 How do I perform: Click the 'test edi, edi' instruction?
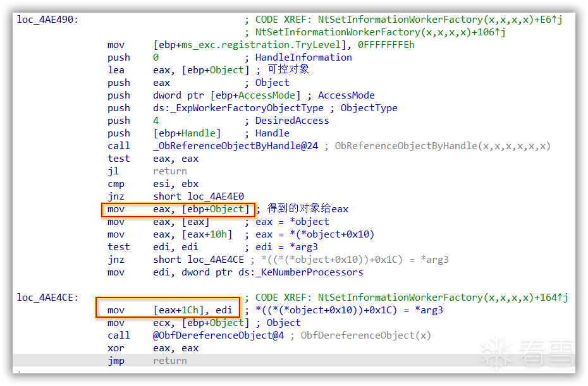pyautogui.click(x=153, y=247)
